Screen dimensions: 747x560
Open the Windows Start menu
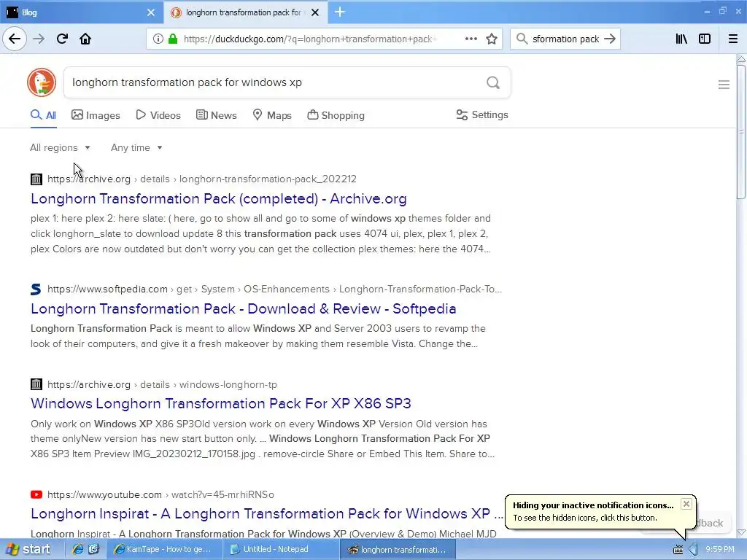[28, 550]
